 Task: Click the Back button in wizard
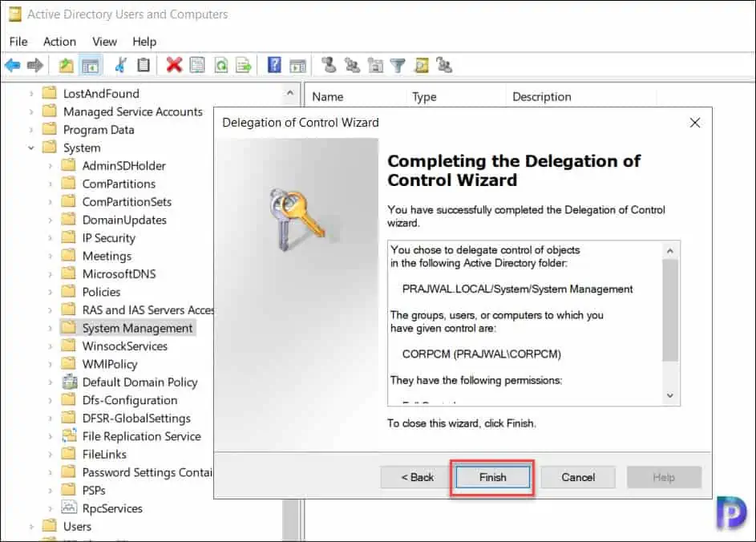coord(418,477)
